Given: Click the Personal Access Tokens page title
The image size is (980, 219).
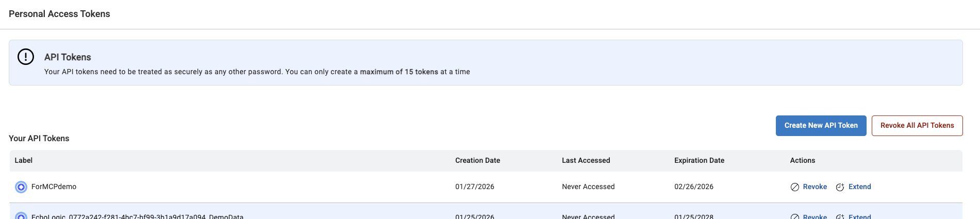Looking at the screenshot, I should click(59, 14).
